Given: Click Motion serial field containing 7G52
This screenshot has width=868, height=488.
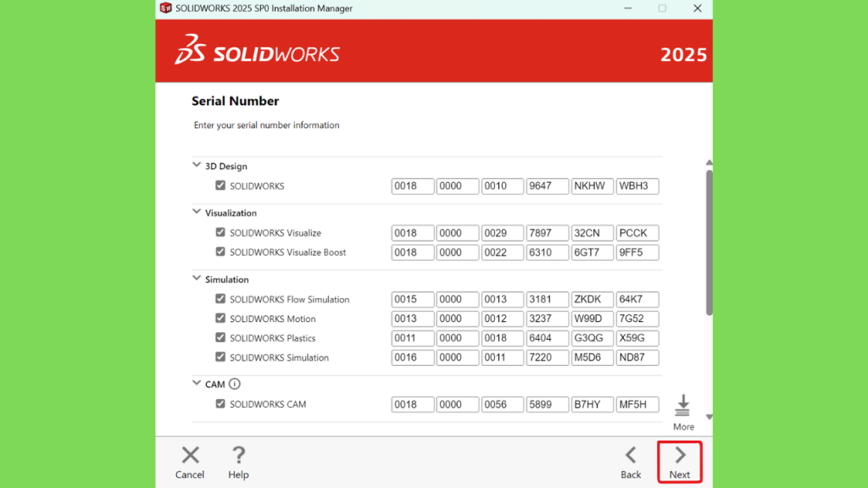Looking at the screenshot, I should 637,319.
